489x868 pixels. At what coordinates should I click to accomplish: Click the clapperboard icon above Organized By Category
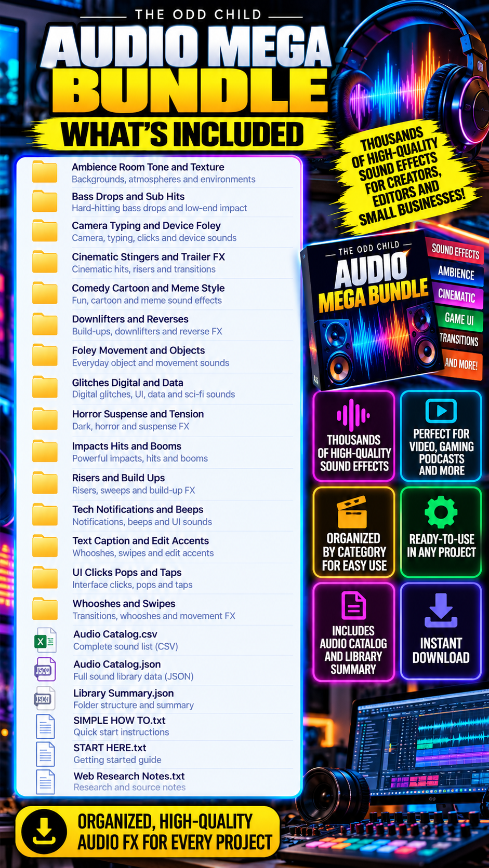pos(352,512)
